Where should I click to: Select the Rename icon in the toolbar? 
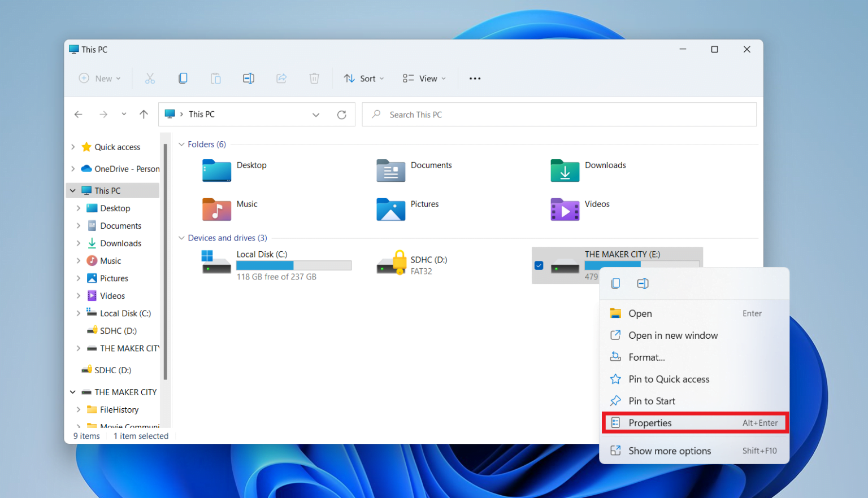tap(249, 78)
